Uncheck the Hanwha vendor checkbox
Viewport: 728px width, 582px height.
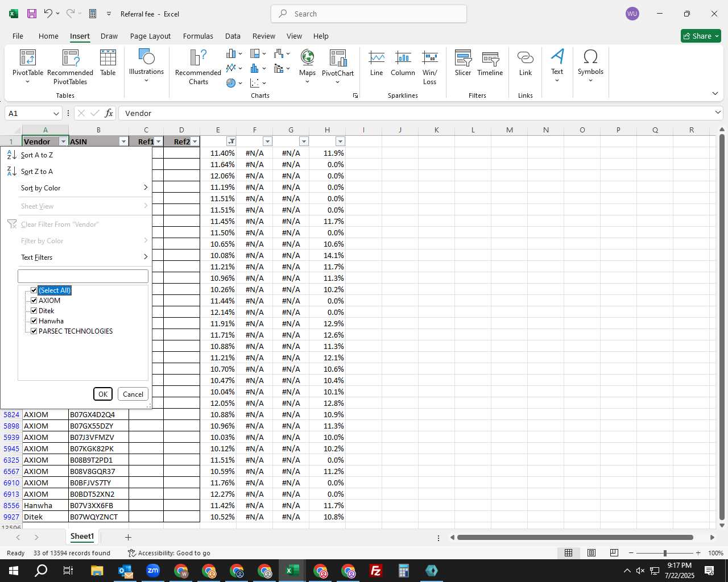(x=34, y=321)
